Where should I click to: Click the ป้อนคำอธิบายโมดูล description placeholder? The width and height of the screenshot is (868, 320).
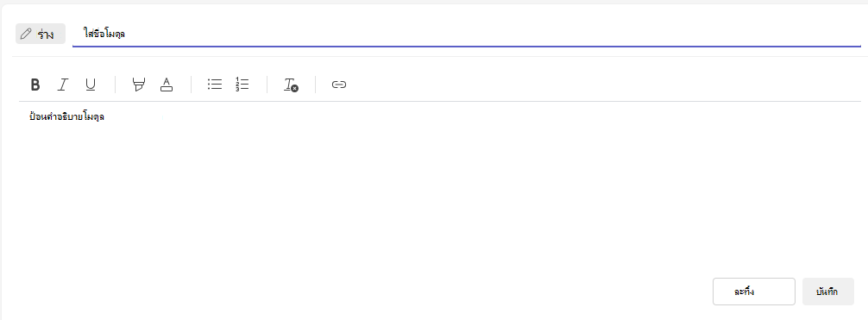67,116
